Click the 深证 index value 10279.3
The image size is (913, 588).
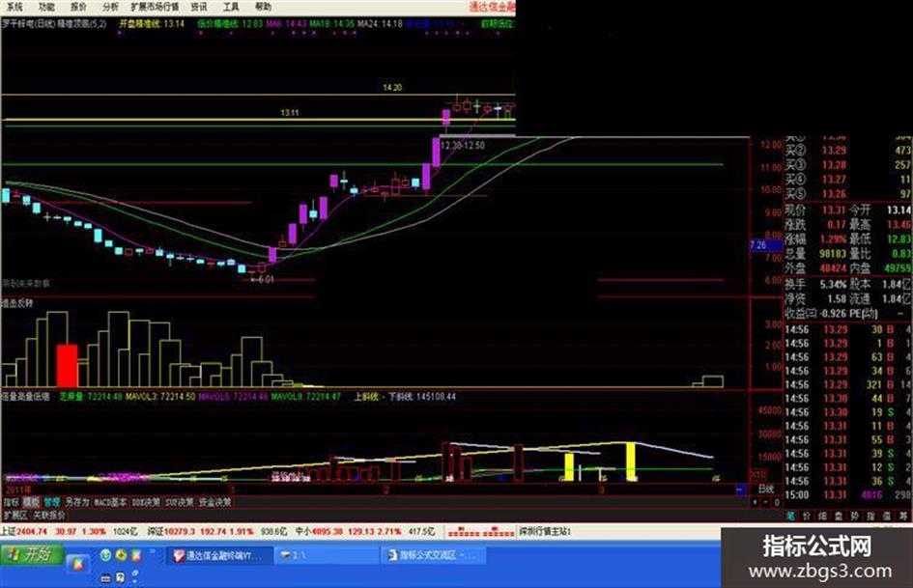coord(180,532)
